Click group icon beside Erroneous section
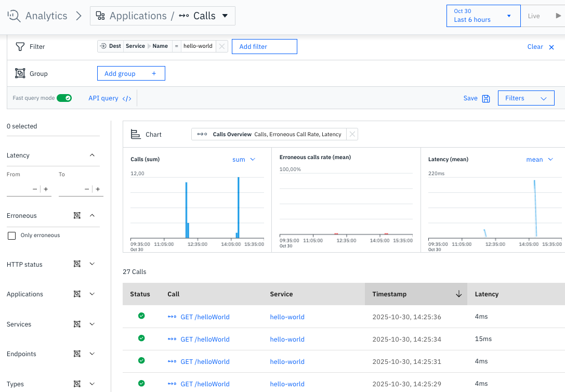Screen dimensions: 565x392 77,215
